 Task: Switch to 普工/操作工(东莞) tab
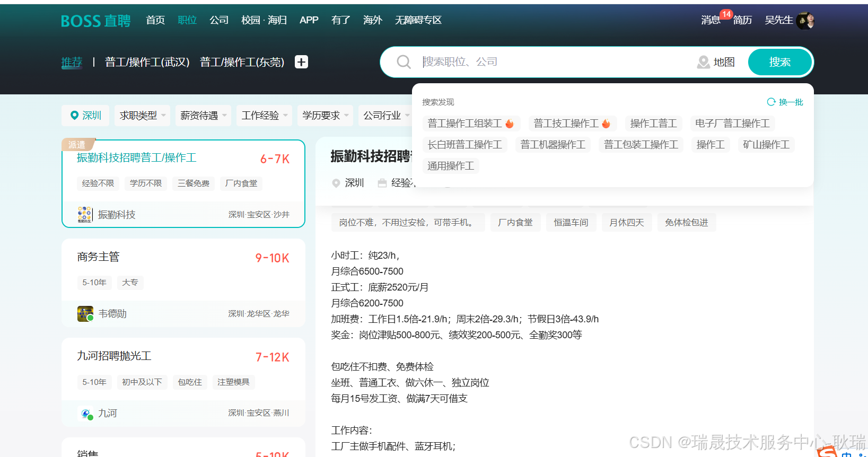(242, 62)
